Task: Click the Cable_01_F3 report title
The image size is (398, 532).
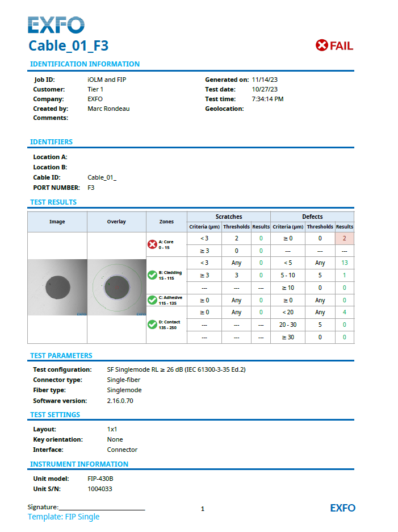Action: (69, 46)
